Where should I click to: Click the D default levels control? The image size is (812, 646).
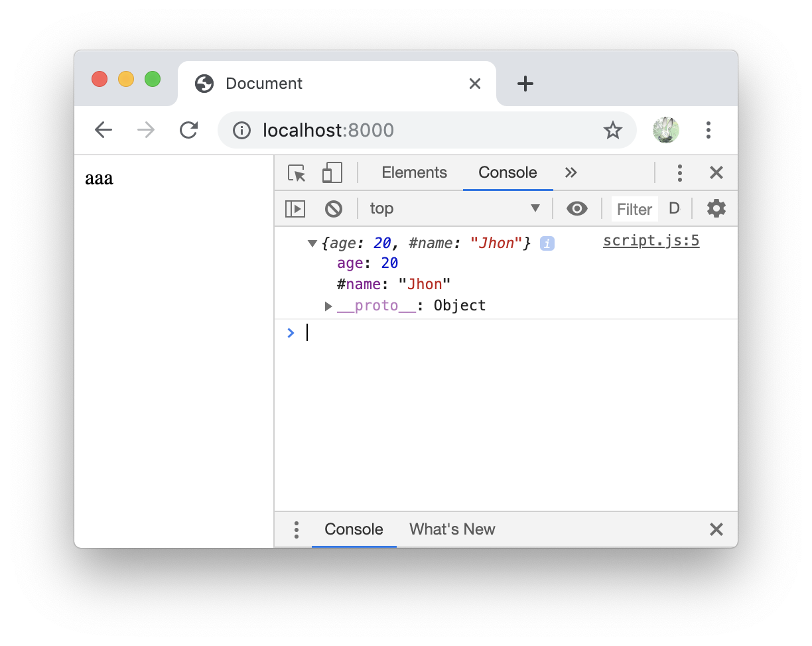[x=674, y=208]
